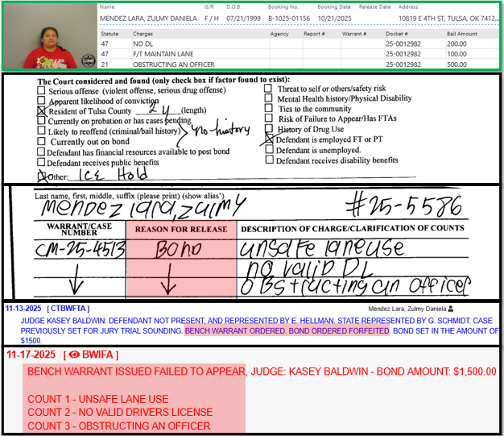The width and height of the screenshot is (504, 436).
Task: Click the WARRANT/CASE NUMBER header
Action: pyautogui.click(x=80, y=230)
